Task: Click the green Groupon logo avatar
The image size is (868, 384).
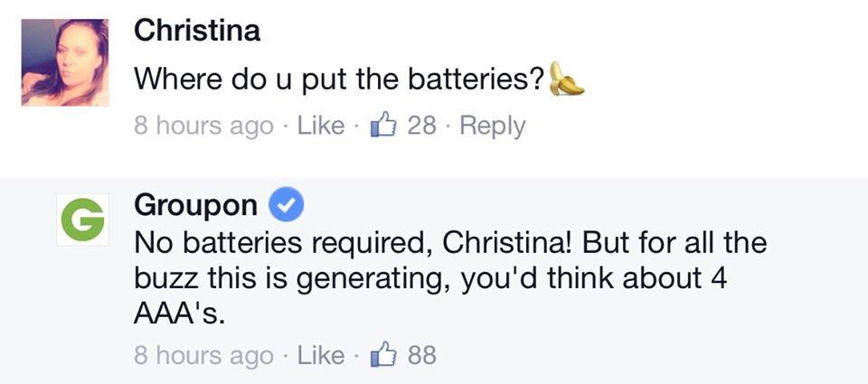Action: [83, 219]
